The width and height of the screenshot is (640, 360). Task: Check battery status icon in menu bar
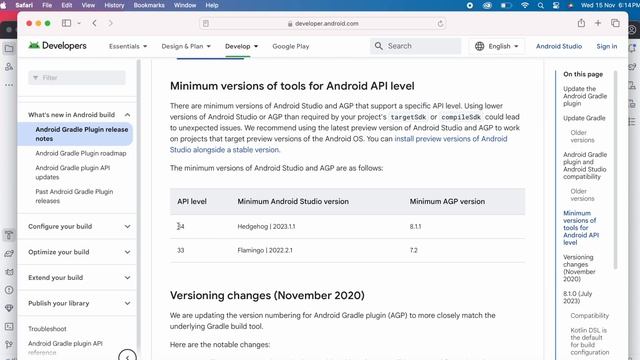[506, 5]
